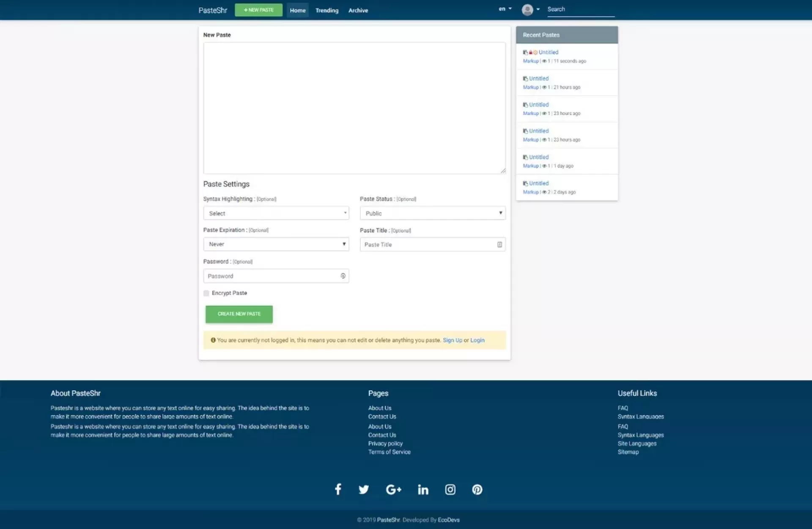Click into the New Paste text area
The height and width of the screenshot is (529, 812).
point(354,108)
